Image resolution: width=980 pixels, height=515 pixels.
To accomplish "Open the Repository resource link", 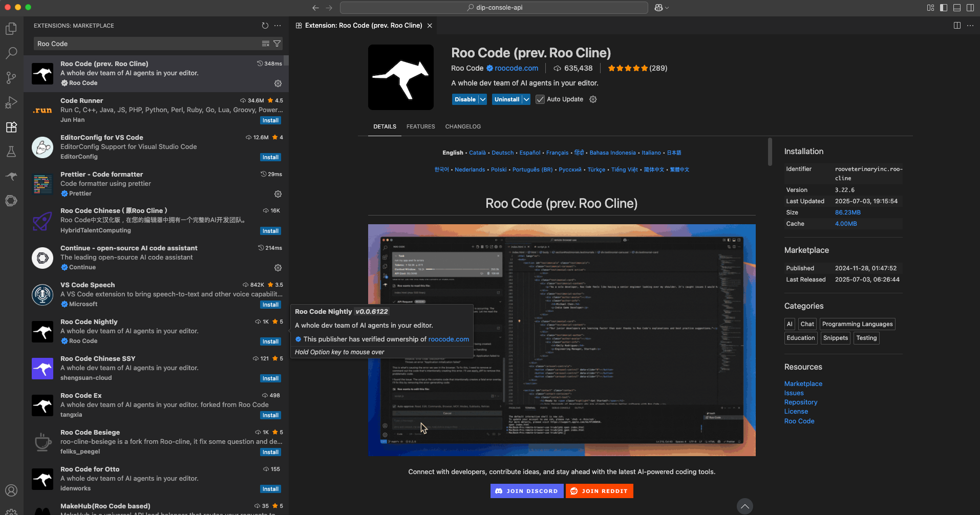I will point(801,402).
